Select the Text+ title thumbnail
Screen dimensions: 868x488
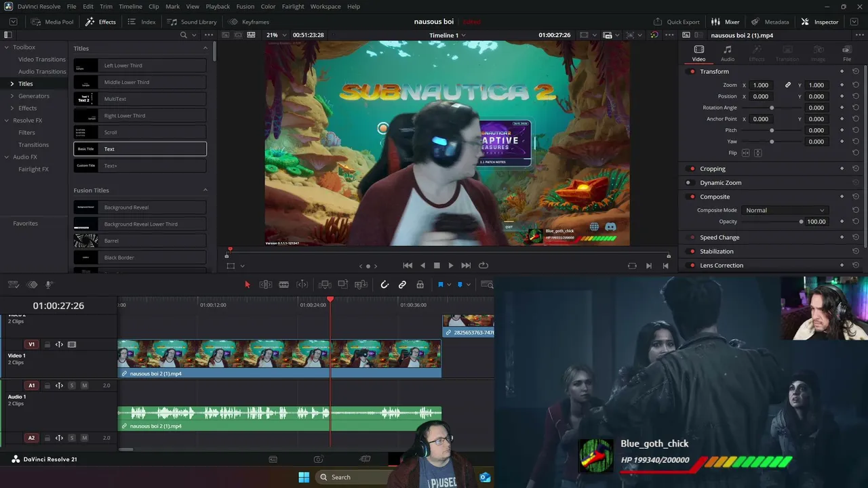86,165
